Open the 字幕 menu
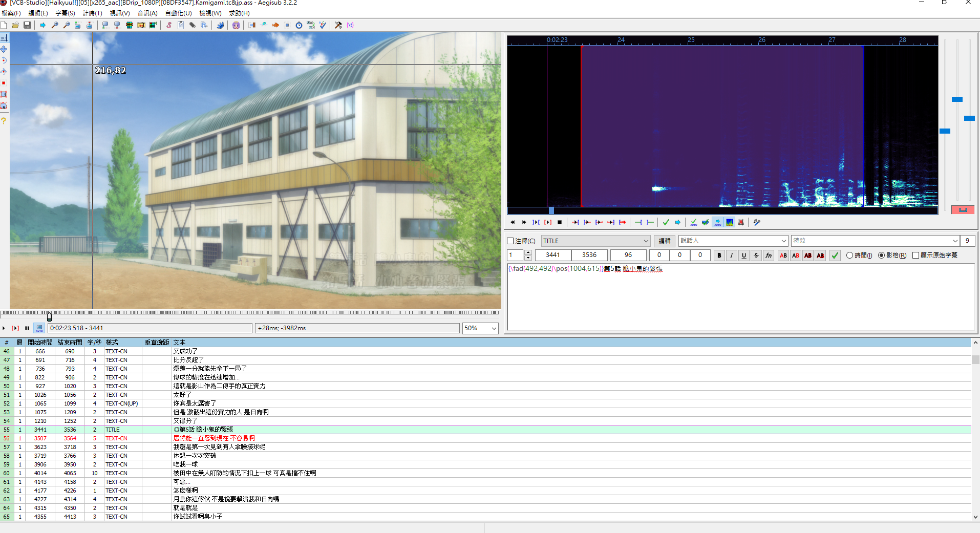The image size is (980, 533). point(65,13)
